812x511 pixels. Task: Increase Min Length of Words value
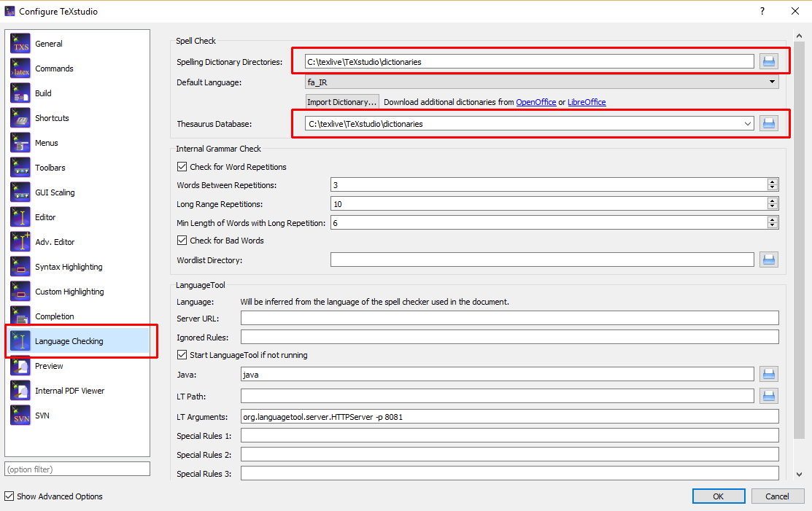click(x=773, y=219)
